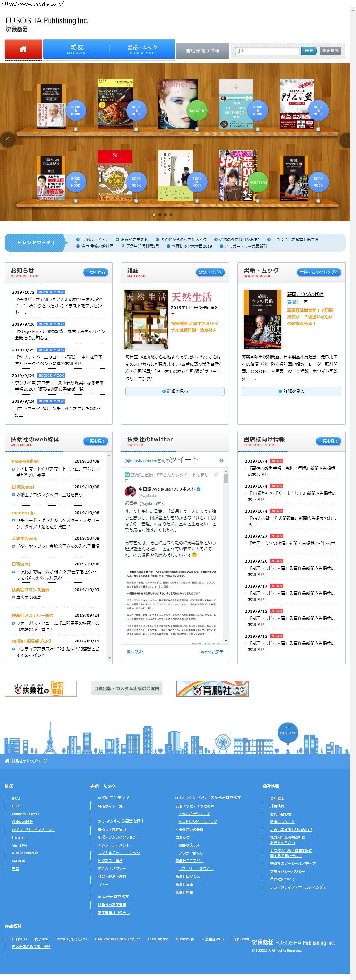
Task: Open the 書籍・ムック tab
Action: pyautogui.click(x=142, y=49)
